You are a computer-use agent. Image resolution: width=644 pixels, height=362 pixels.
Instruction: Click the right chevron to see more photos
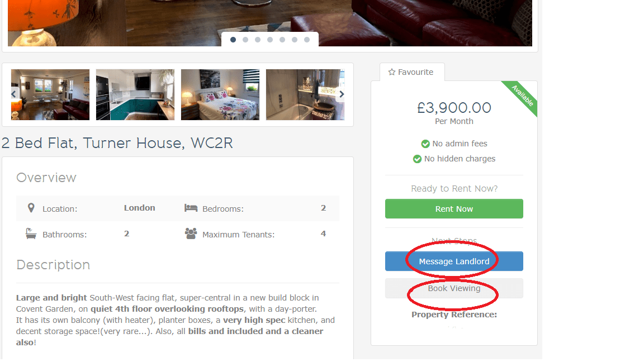(342, 94)
